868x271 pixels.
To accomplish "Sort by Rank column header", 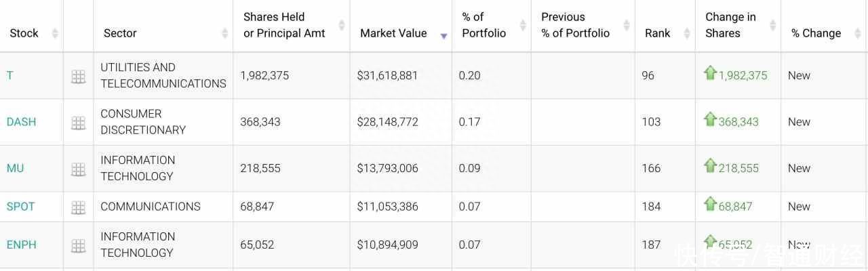I will coord(657,33).
